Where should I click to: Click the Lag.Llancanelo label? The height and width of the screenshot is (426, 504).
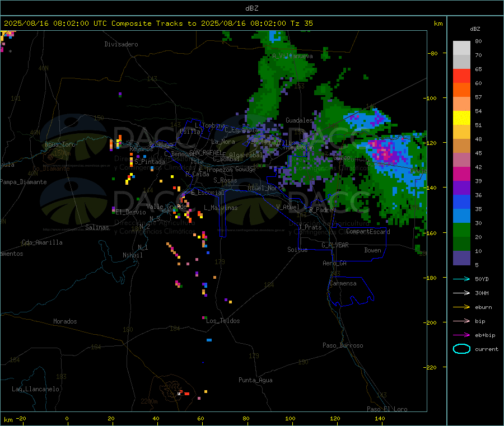(35, 389)
